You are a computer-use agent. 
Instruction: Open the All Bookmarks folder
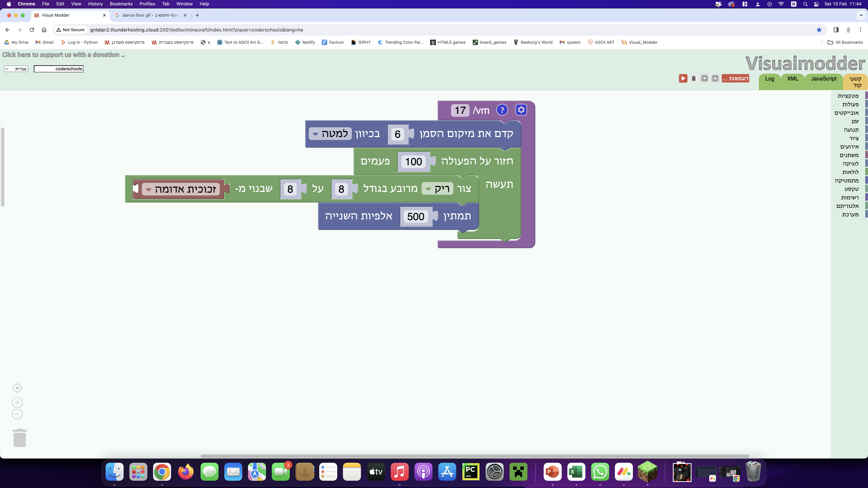tap(845, 42)
